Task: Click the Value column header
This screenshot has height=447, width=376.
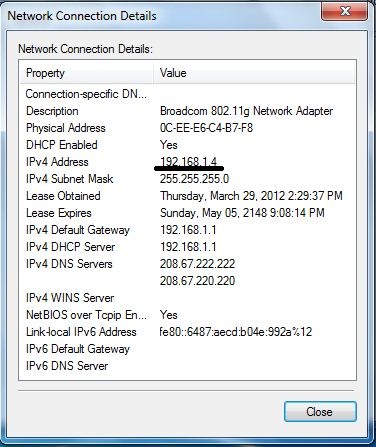Action: point(254,73)
